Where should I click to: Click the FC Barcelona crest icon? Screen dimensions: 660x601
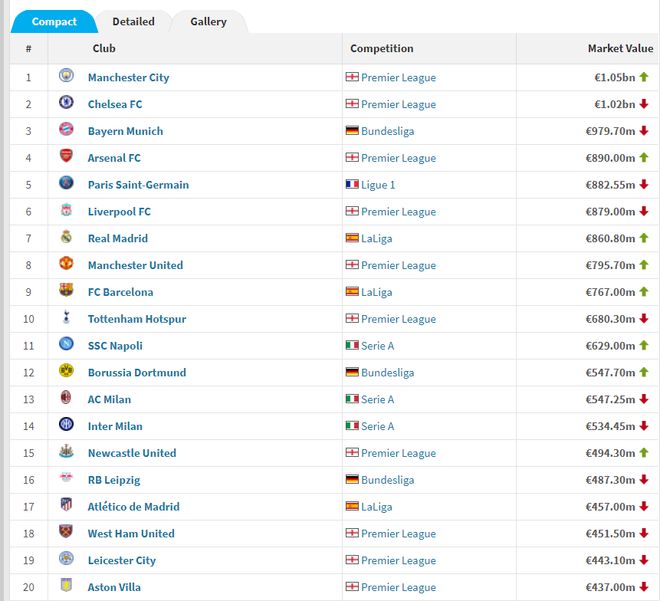(66, 291)
